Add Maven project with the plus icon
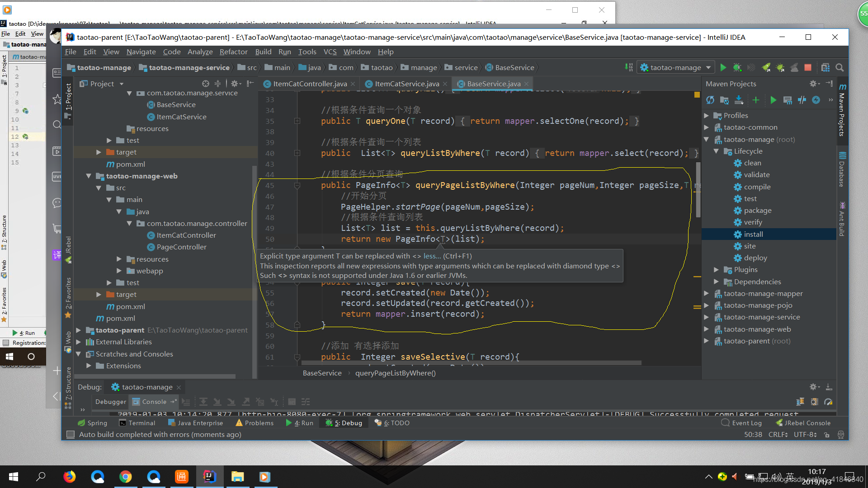868x488 pixels. (755, 100)
